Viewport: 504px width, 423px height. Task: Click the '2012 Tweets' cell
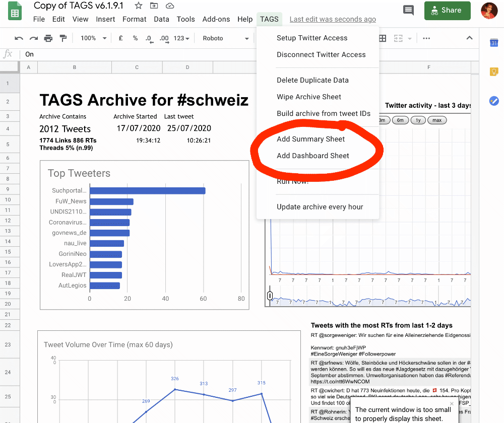[65, 129]
